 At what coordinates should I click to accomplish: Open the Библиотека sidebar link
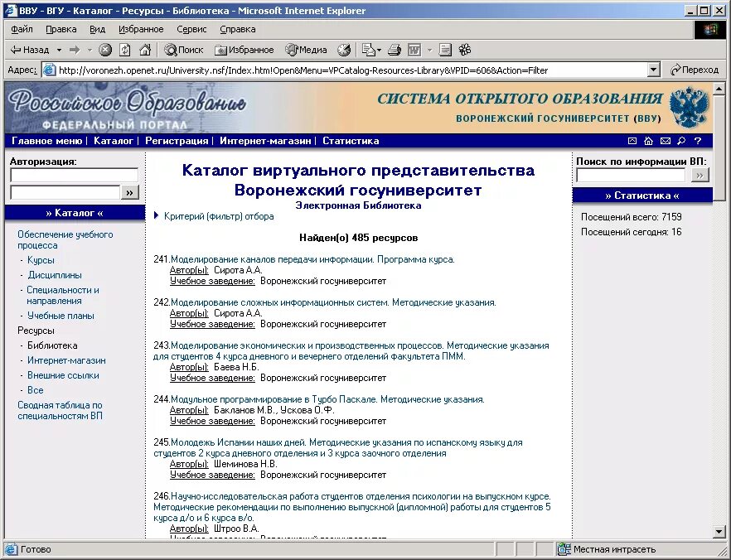pos(52,345)
